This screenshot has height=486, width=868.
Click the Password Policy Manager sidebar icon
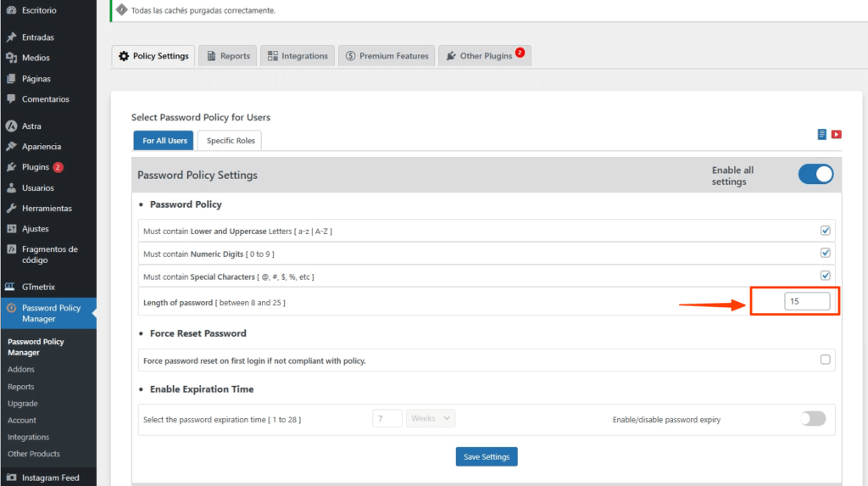[x=11, y=308]
